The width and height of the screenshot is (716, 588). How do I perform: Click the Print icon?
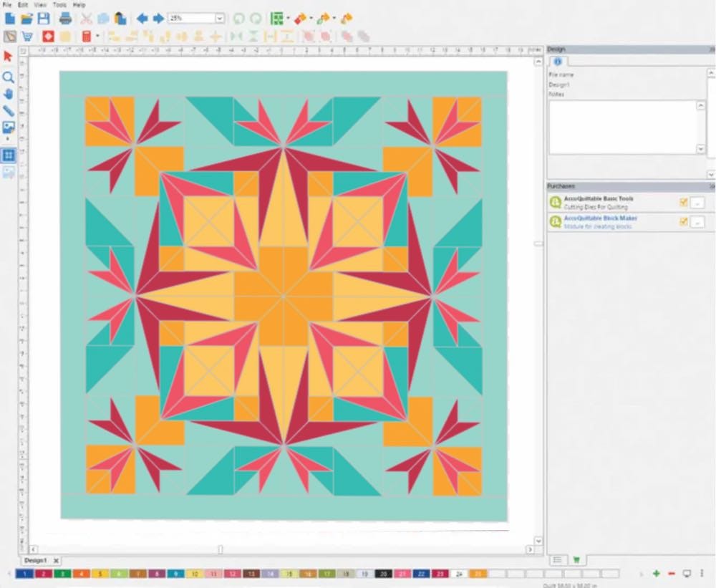65,19
